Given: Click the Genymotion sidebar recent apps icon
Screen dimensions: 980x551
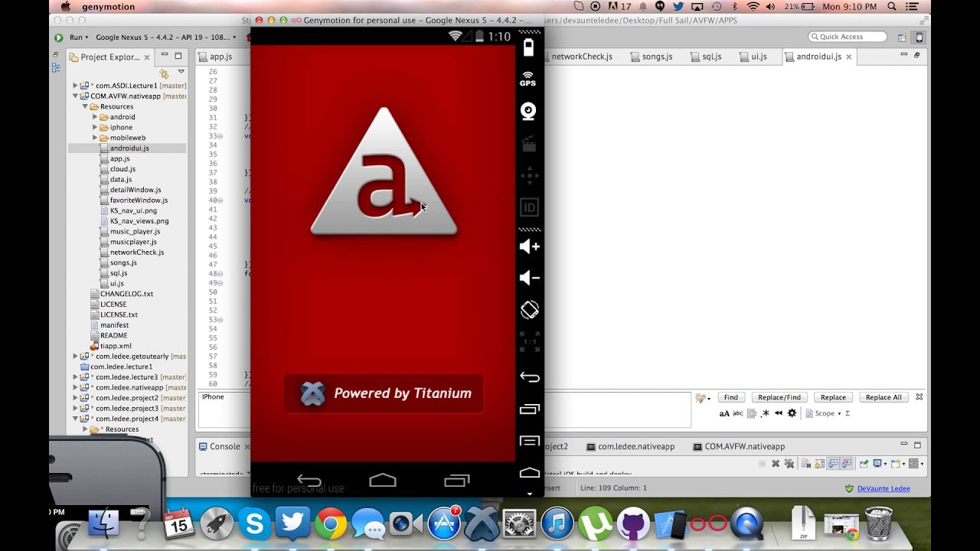Looking at the screenshot, I should 529,409.
